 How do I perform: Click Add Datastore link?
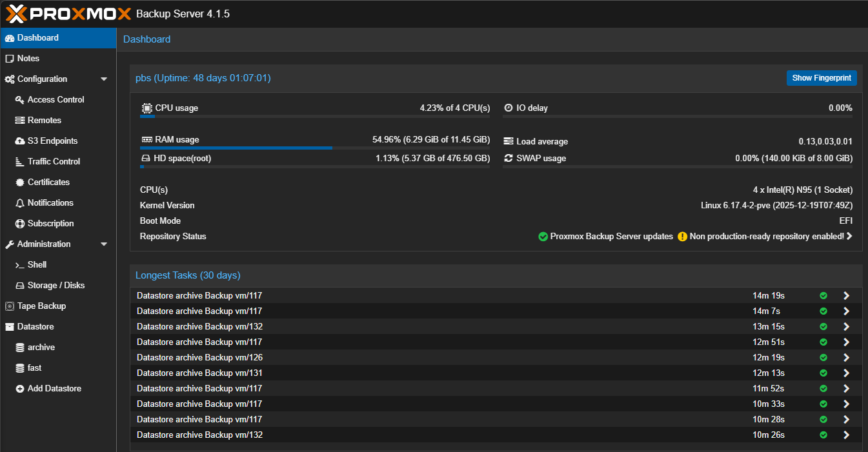click(54, 389)
